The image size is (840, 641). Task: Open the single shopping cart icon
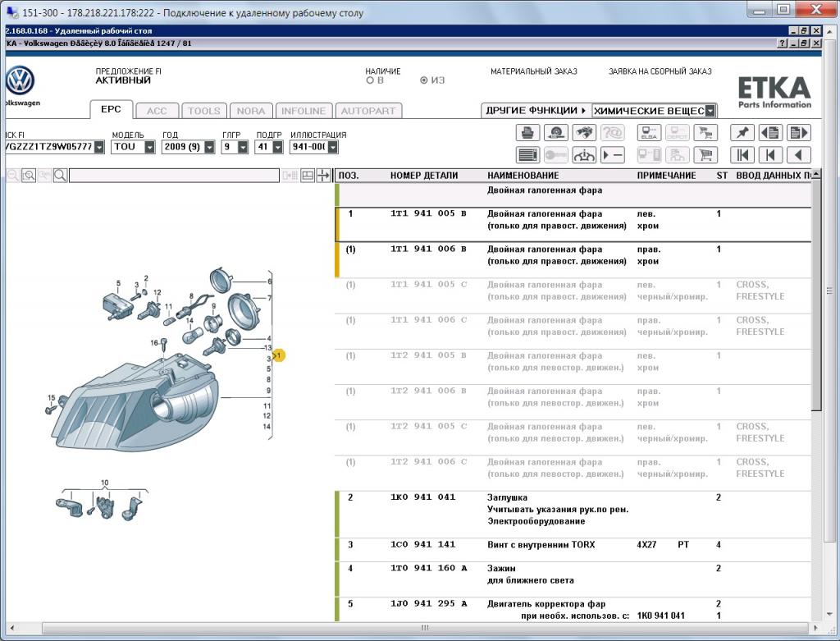[x=705, y=155]
